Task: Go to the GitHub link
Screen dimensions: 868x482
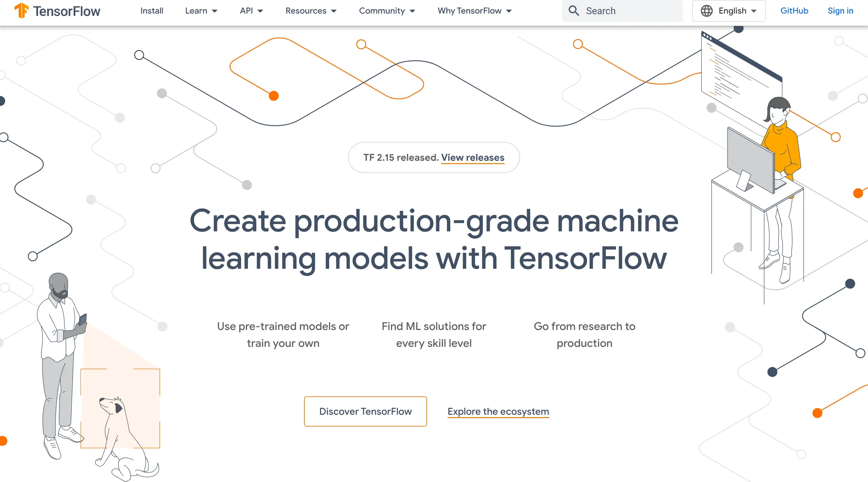Action: tap(794, 11)
